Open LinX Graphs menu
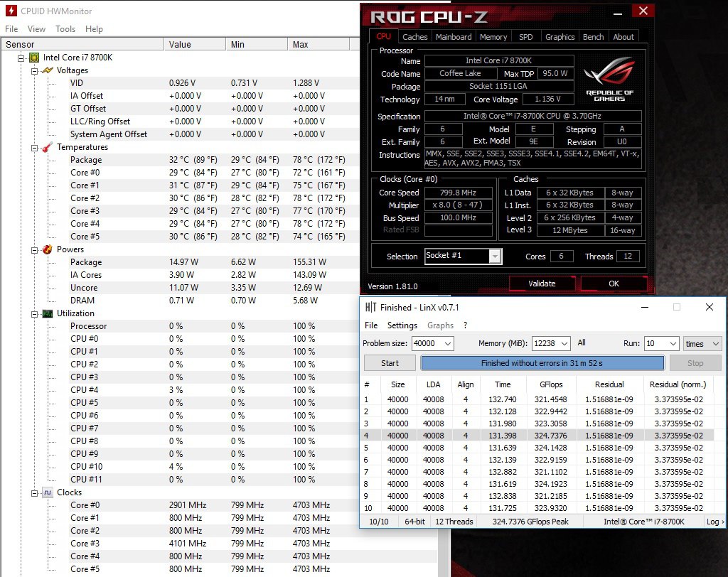This screenshot has height=577, width=728. click(x=440, y=325)
